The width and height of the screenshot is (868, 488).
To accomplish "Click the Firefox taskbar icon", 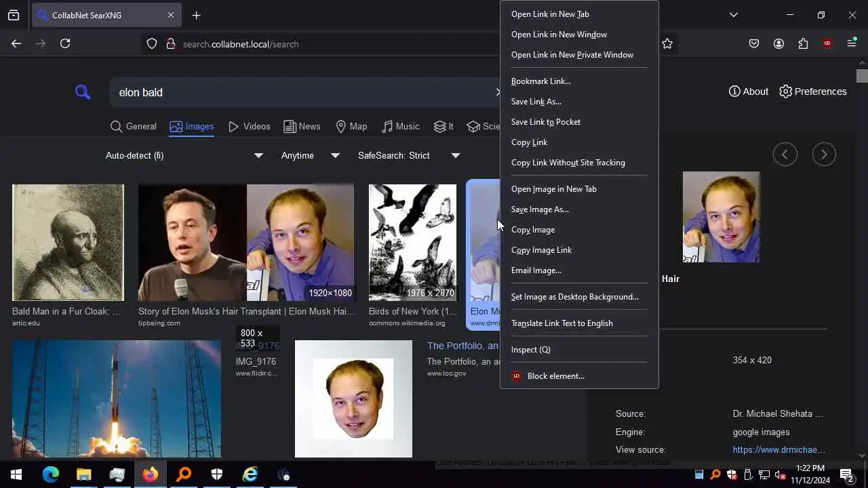I will (x=150, y=474).
